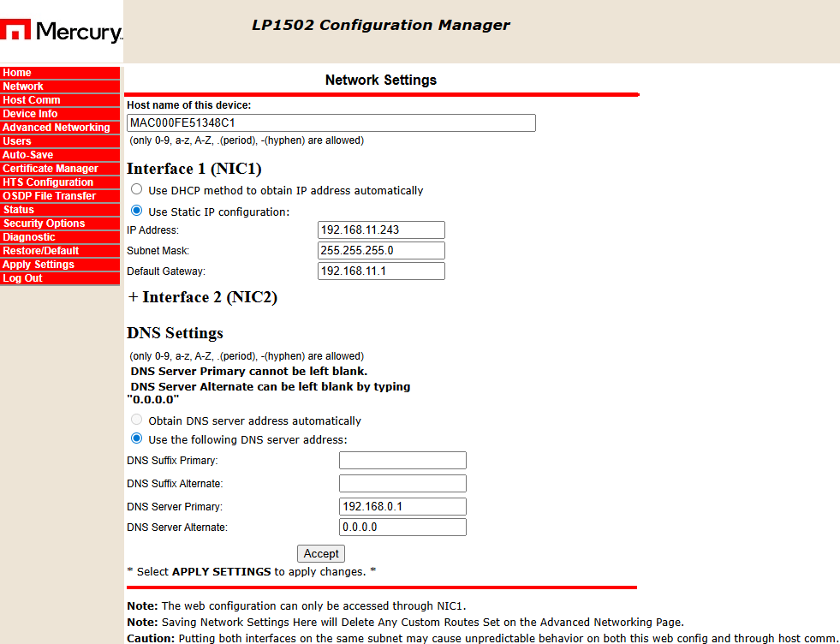840x644 pixels.
Task: Click the DNS Settings heading
Action: pyautogui.click(x=176, y=333)
